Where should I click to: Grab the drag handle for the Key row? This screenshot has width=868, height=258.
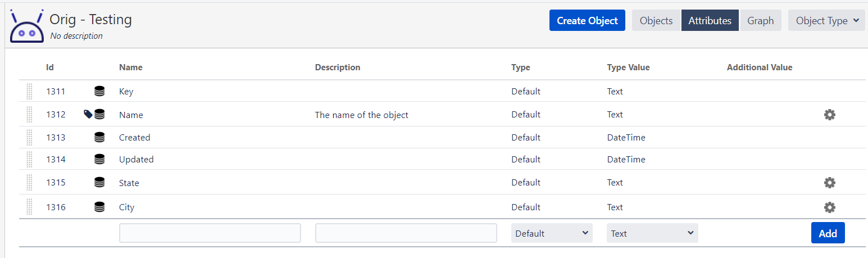pyautogui.click(x=29, y=91)
